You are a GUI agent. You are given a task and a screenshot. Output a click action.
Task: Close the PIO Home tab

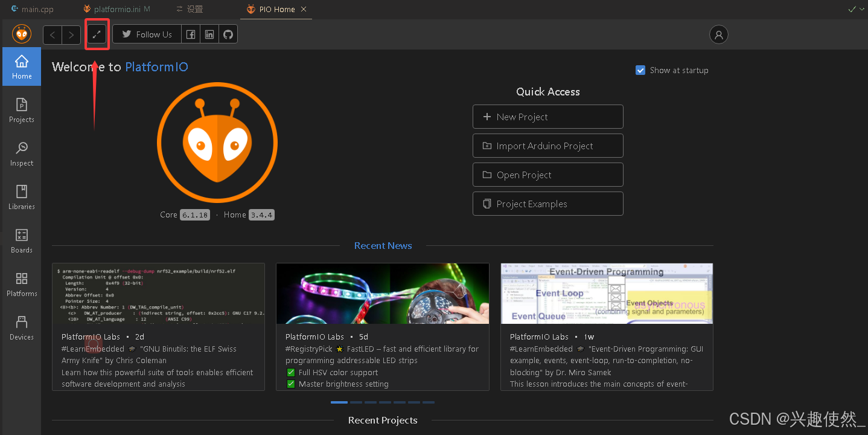[x=304, y=9]
